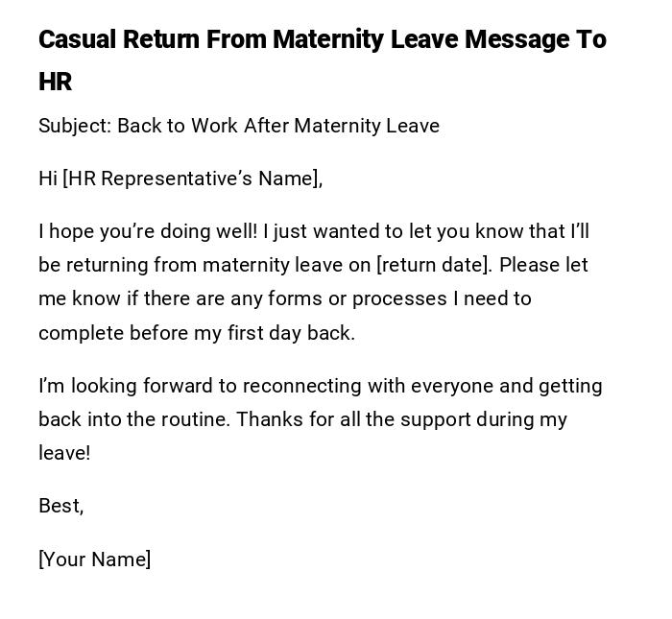
Task: Click the greeting word "Hi"
Action: (x=48, y=179)
